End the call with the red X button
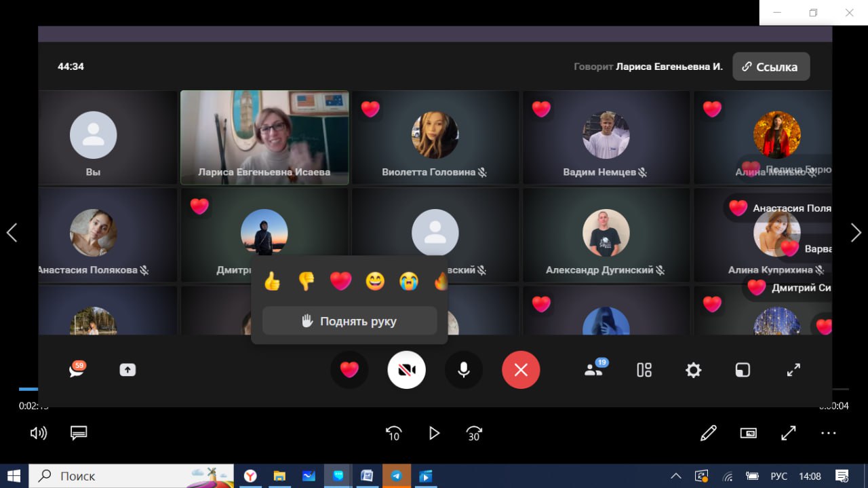 click(521, 370)
